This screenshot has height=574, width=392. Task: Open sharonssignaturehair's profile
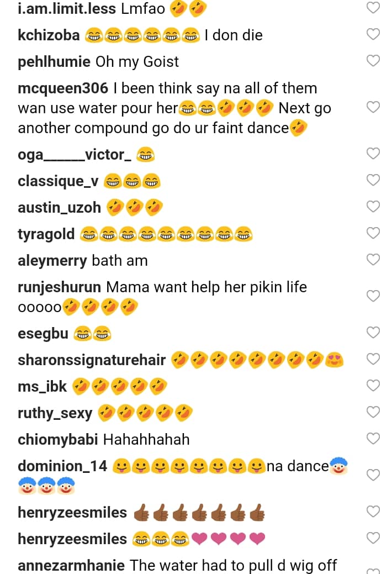[x=92, y=360]
